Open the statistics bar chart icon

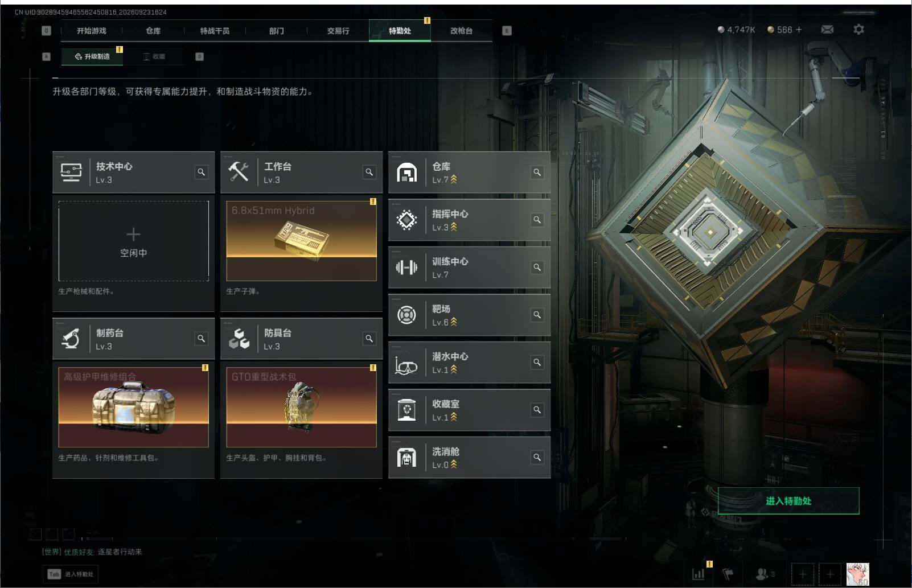click(698, 574)
